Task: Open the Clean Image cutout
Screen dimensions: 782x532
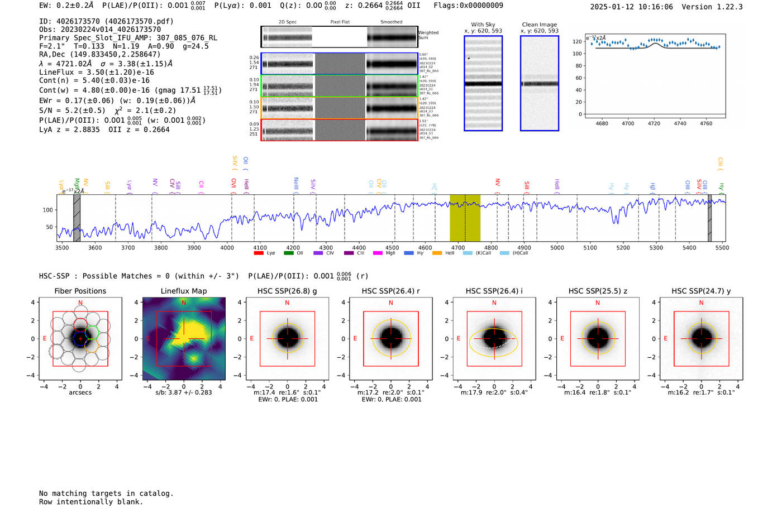Action: coord(540,83)
